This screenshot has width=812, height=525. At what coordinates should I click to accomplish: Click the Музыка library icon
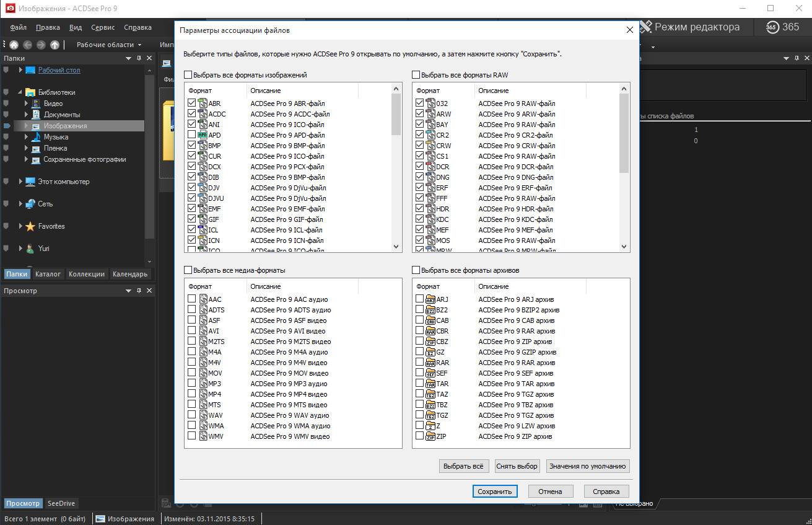pos(36,137)
